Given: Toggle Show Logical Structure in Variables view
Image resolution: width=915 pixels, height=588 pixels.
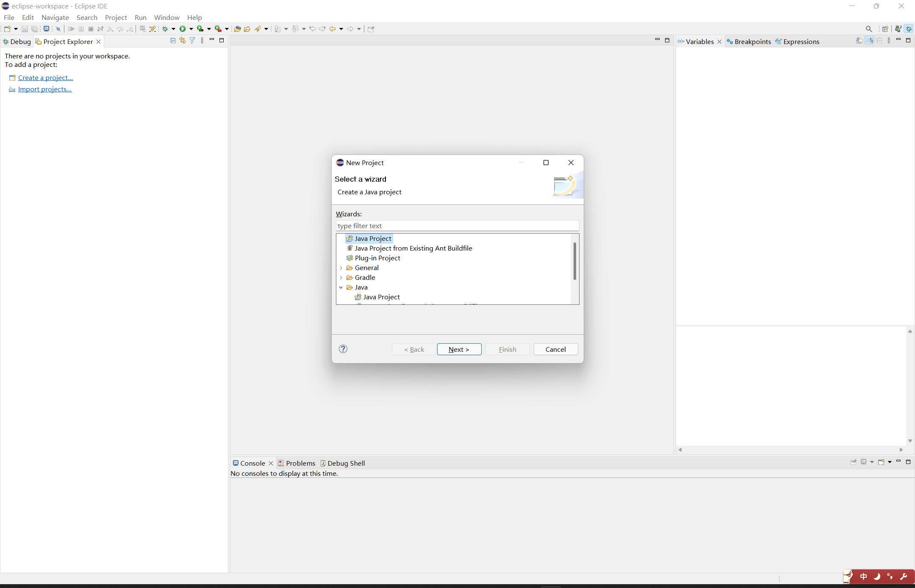Looking at the screenshot, I should coord(869,41).
